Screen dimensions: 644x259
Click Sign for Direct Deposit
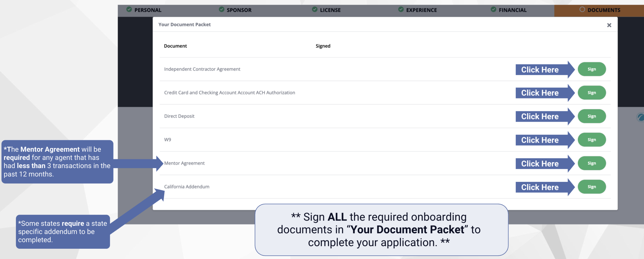pyautogui.click(x=591, y=116)
